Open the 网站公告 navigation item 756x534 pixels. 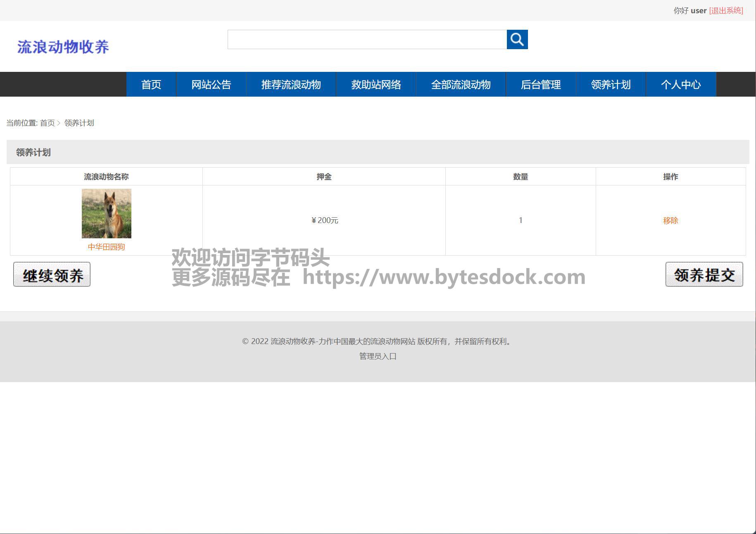(x=211, y=85)
